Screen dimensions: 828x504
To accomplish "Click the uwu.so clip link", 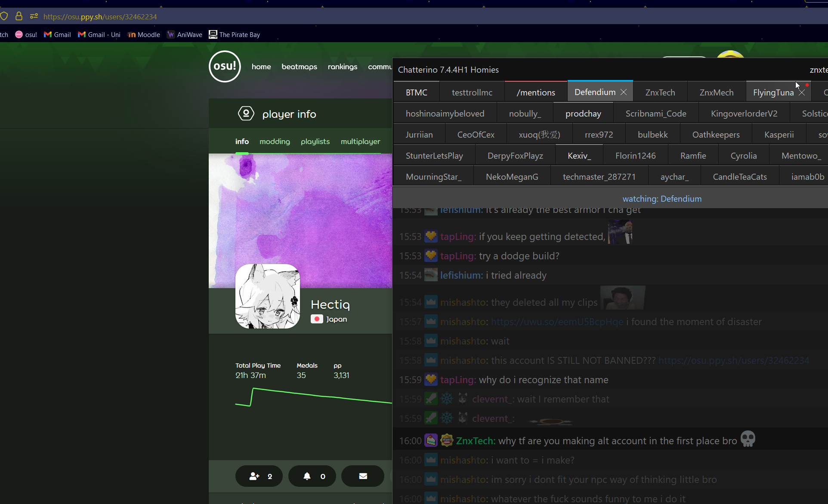I will tap(556, 322).
